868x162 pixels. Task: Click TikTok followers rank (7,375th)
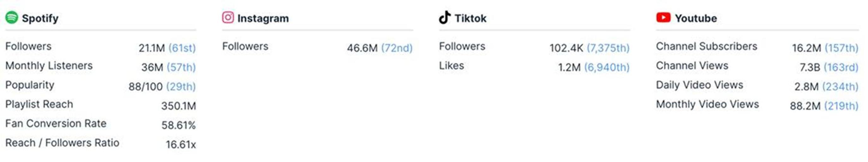point(608,48)
